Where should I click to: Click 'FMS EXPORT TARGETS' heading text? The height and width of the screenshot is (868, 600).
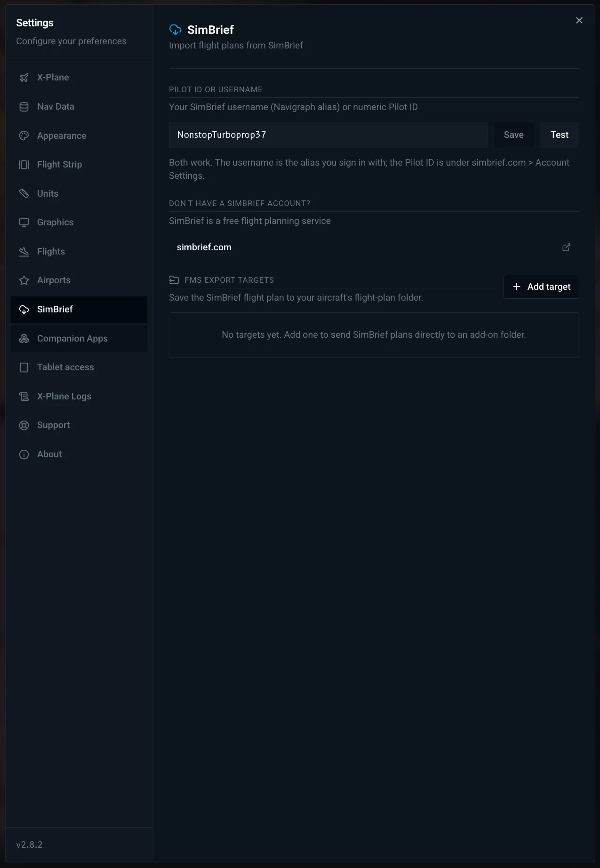click(229, 280)
